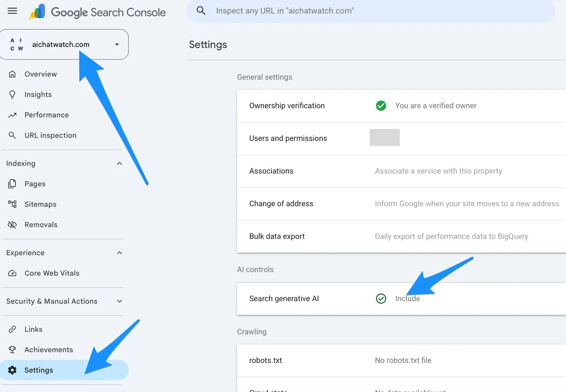Viewport: 566px width, 392px height.
Task: Open the Search generative AI setting
Action: click(402, 299)
